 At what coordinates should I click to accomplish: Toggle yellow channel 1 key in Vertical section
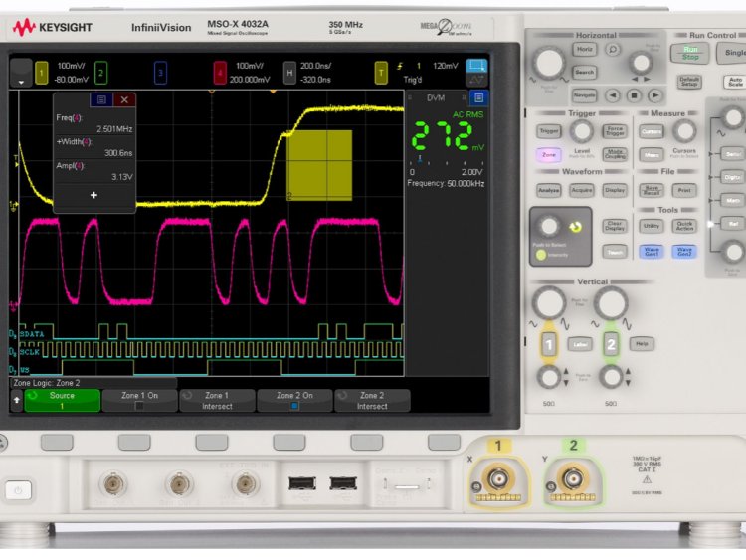click(x=548, y=344)
